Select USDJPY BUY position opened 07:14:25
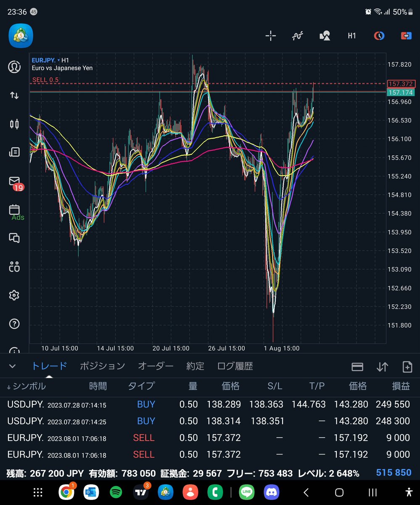Viewport: 420px width, 505px height. [x=210, y=421]
